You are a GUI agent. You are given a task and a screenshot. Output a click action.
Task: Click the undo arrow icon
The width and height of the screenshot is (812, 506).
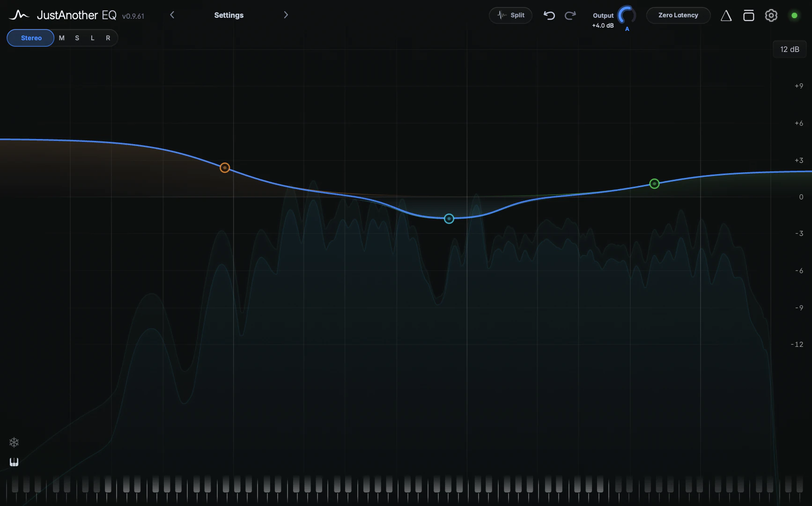pos(549,15)
